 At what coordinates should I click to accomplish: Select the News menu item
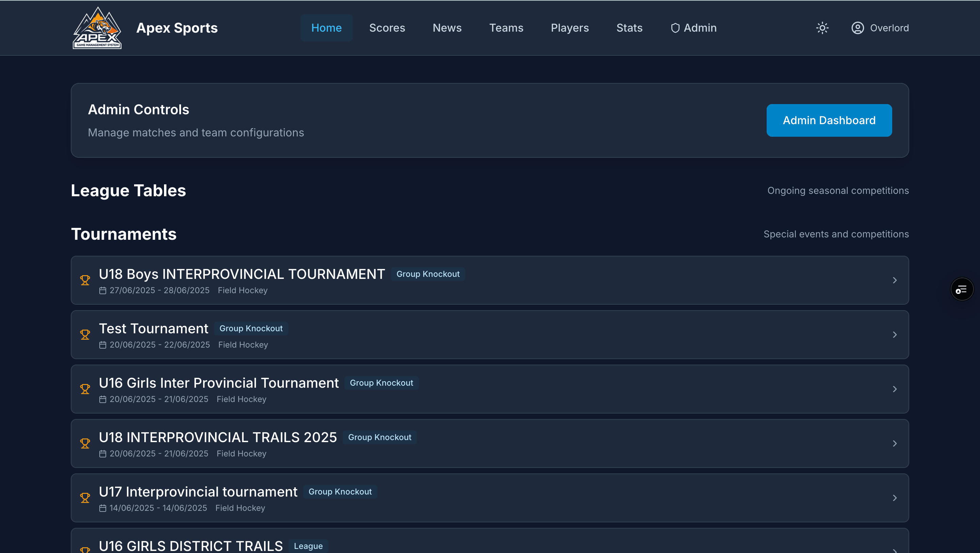tap(447, 28)
